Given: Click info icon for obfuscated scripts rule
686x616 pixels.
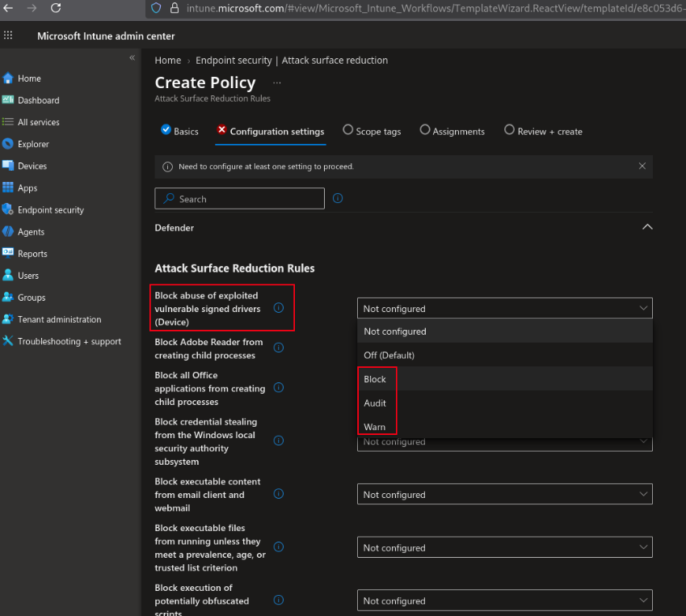Looking at the screenshot, I should [x=279, y=600].
